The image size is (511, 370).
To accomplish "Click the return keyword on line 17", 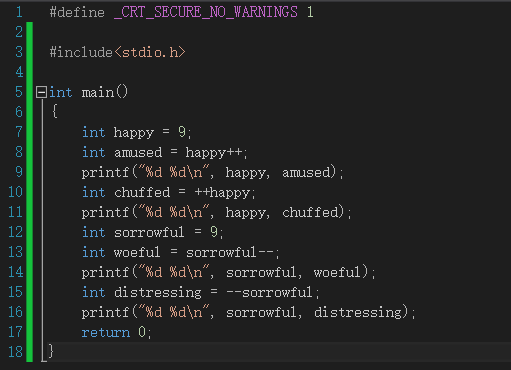I will (106, 332).
